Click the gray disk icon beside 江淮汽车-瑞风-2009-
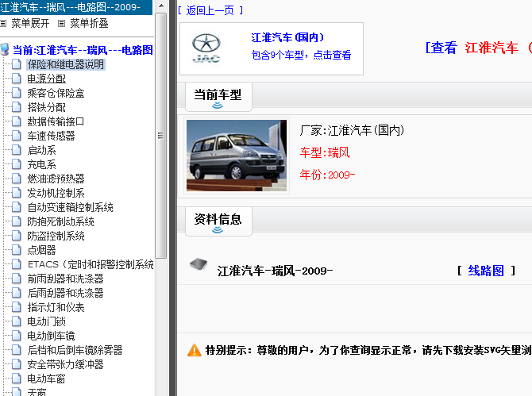 199,264
